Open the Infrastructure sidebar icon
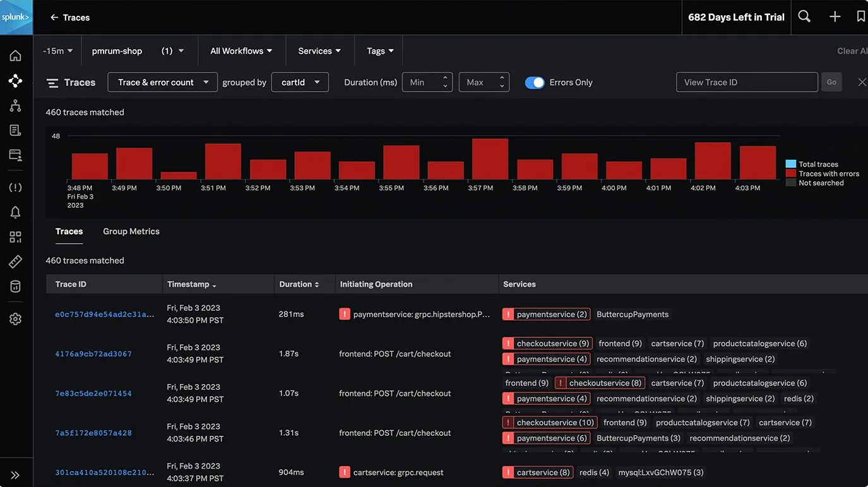This screenshot has height=487, width=868. coord(16,105)
